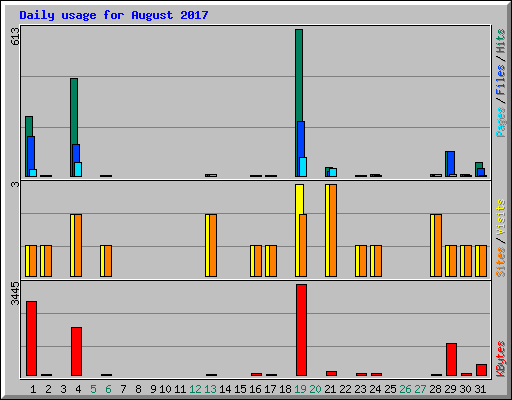Image resolution: width=512 pixels, height=400 pixels.
Task: Click the day label "21" on the x-axis
Action: 330,389
